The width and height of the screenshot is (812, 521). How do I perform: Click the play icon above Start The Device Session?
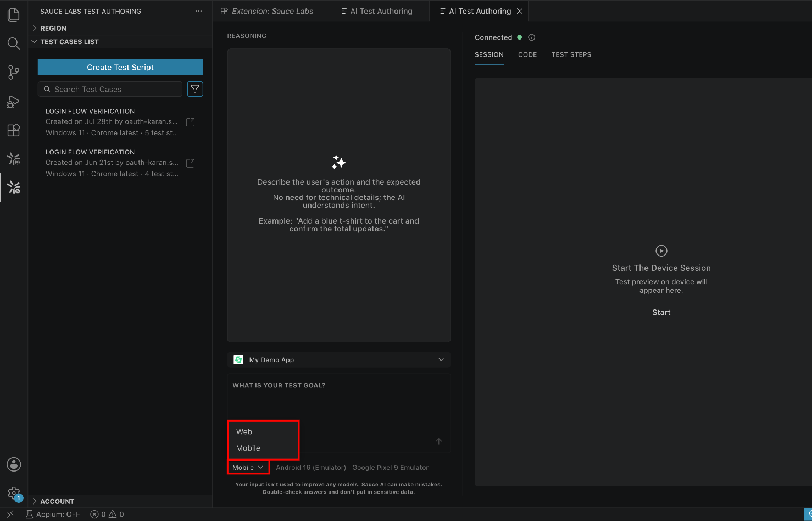(661, 251)
